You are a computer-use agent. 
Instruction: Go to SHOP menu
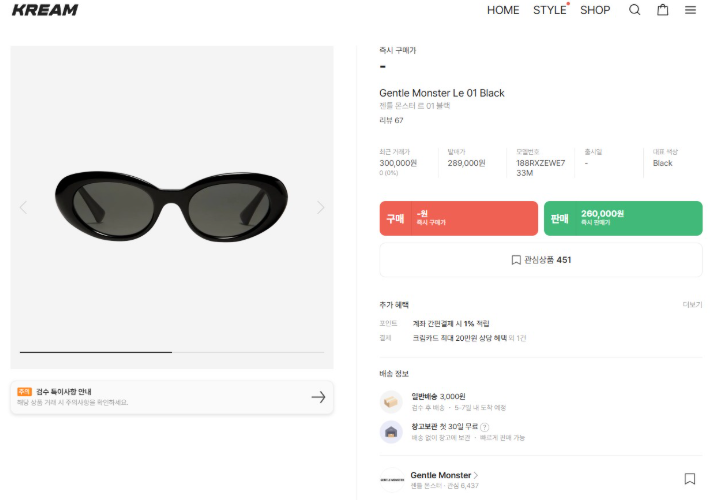(x=595, y=10)
